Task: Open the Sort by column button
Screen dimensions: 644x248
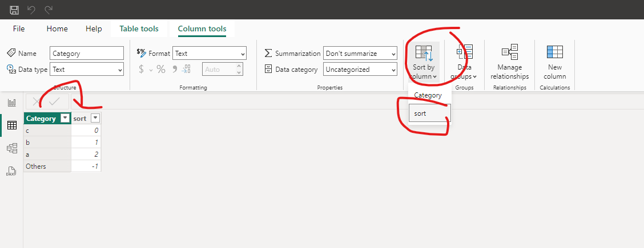Action: 424,62
